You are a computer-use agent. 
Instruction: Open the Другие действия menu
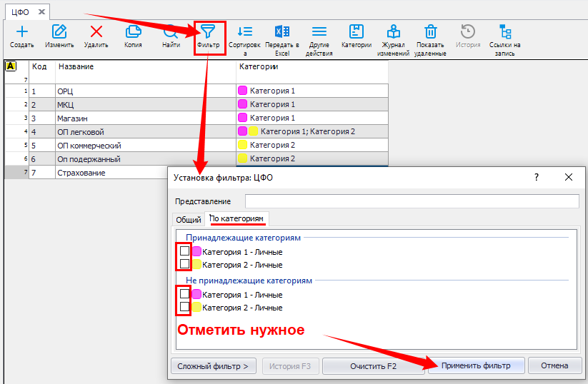coord(319,31)
